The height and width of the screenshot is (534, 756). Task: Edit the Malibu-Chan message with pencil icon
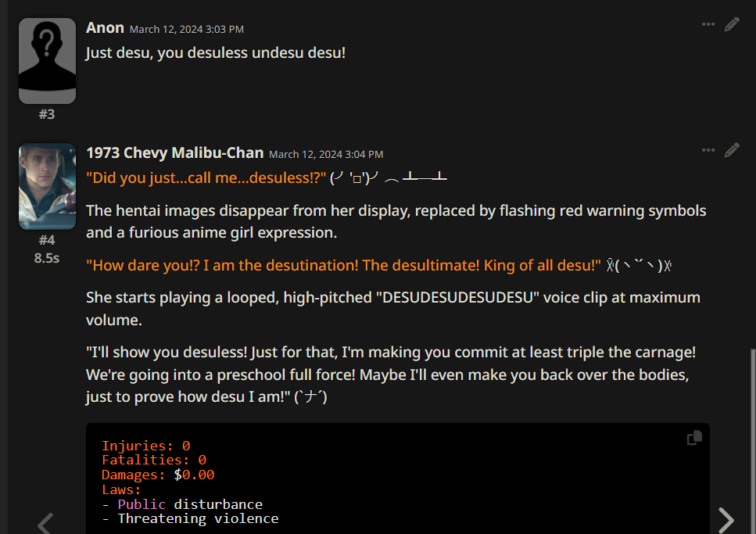click(732, 150)
